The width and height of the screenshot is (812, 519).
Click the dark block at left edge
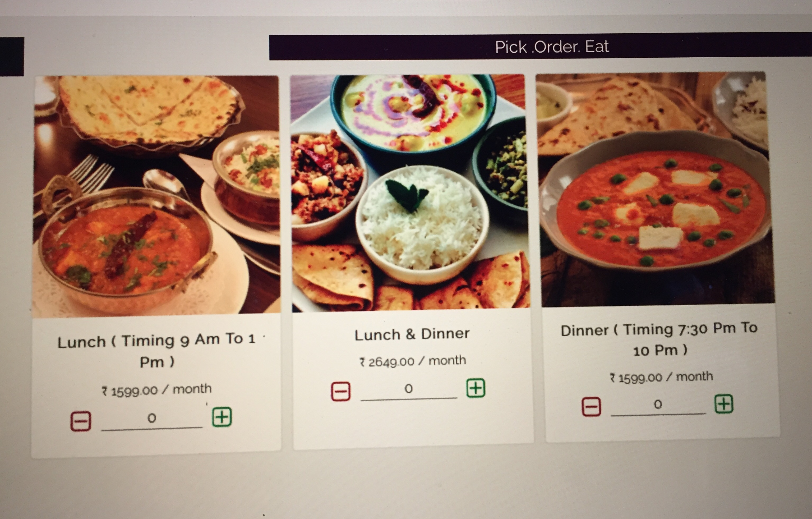click(12, 57)
